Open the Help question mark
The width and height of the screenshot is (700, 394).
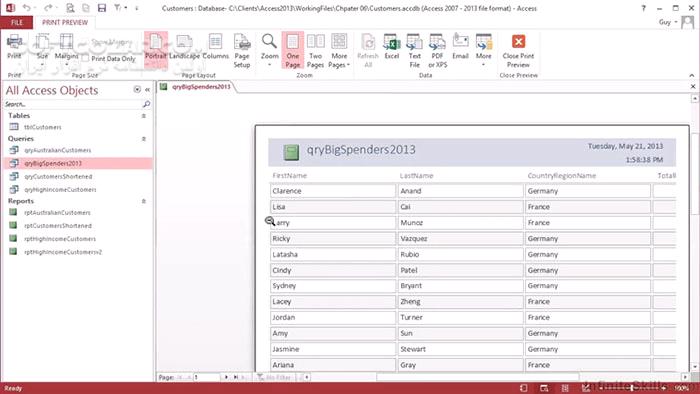click(x=643, y=8)
